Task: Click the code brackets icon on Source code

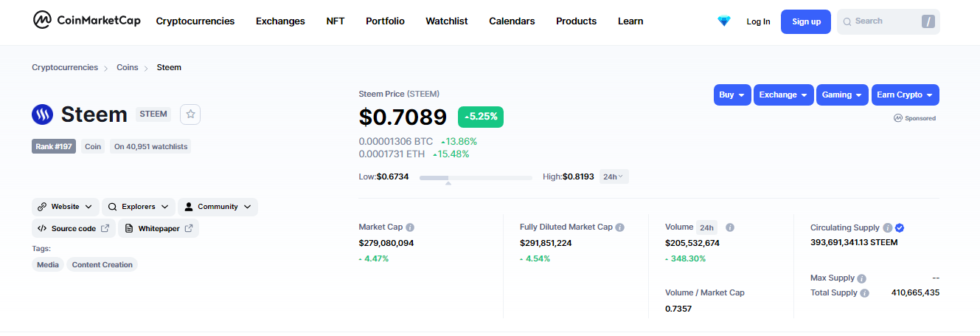Action: [x=42, y=228]
